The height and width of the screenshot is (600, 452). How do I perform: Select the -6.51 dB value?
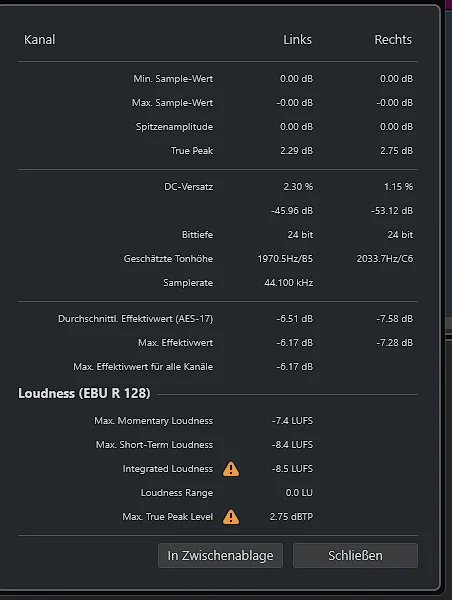coord(295,319)
